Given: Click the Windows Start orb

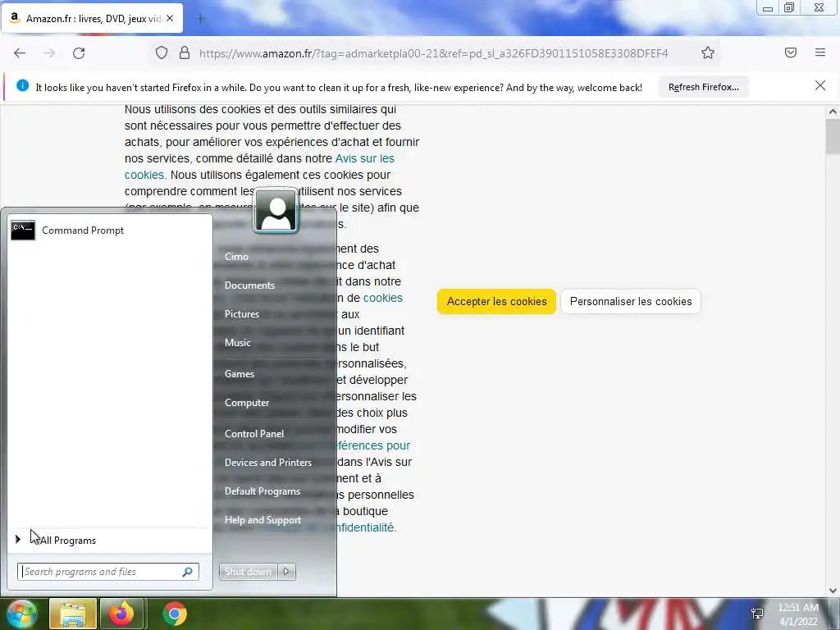Looking at the screenshot, I should click(x=21, y=614).
